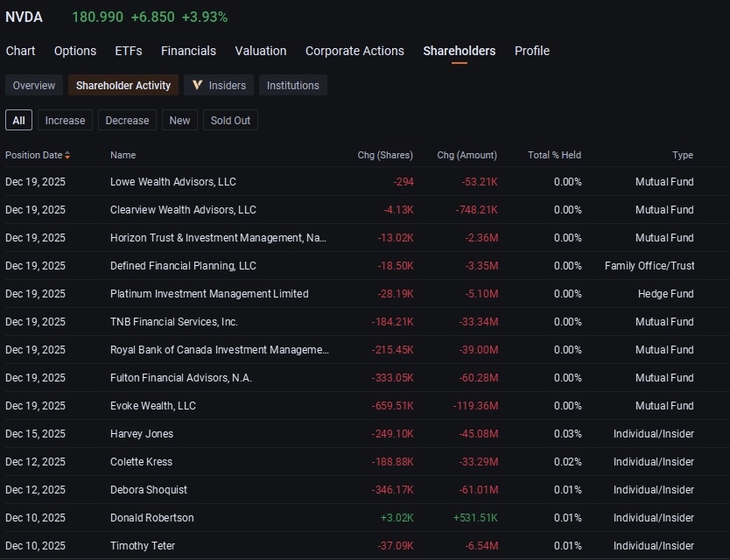Show only New positions filter
The height and width of the screenshot is (560, 730).
coord(179,120)
